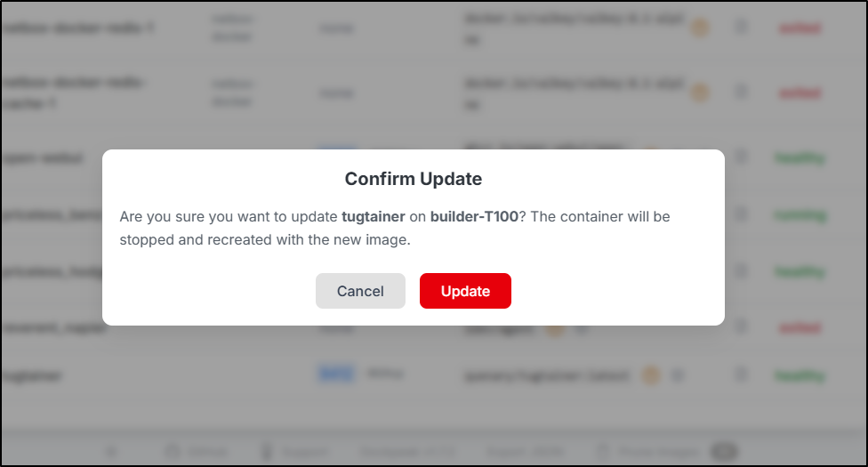The image size is (868, 467).
Task: Select the tugtainer container name in table
Action: click(x=32, y=376)
